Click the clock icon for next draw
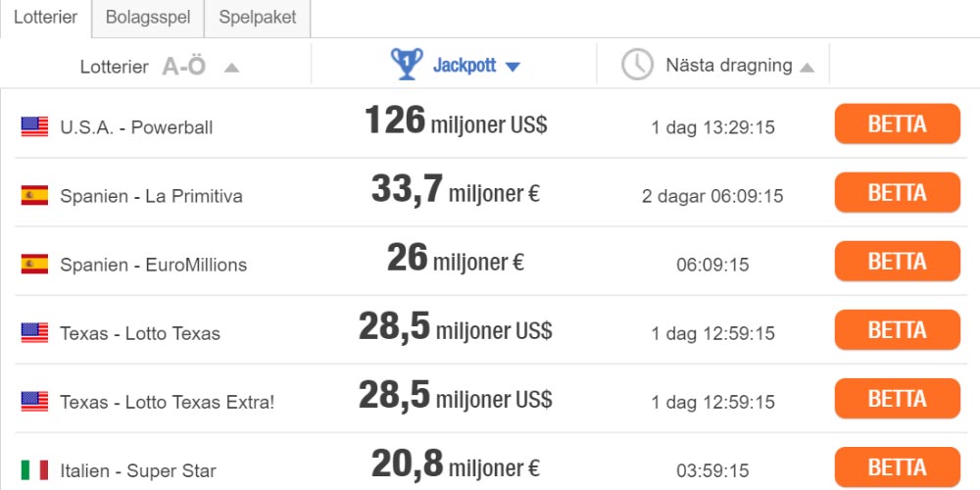Viewport: 980px width, 490px height. (637, 65)
